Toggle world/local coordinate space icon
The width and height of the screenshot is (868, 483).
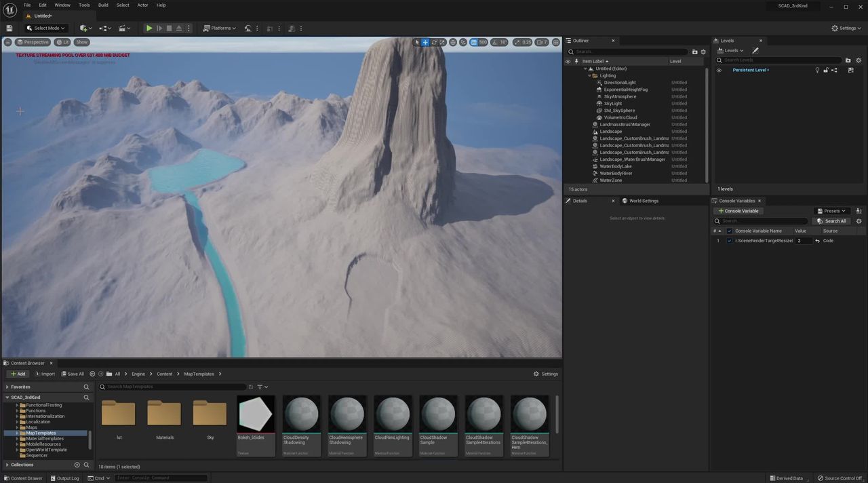click(x=453, y=42)
